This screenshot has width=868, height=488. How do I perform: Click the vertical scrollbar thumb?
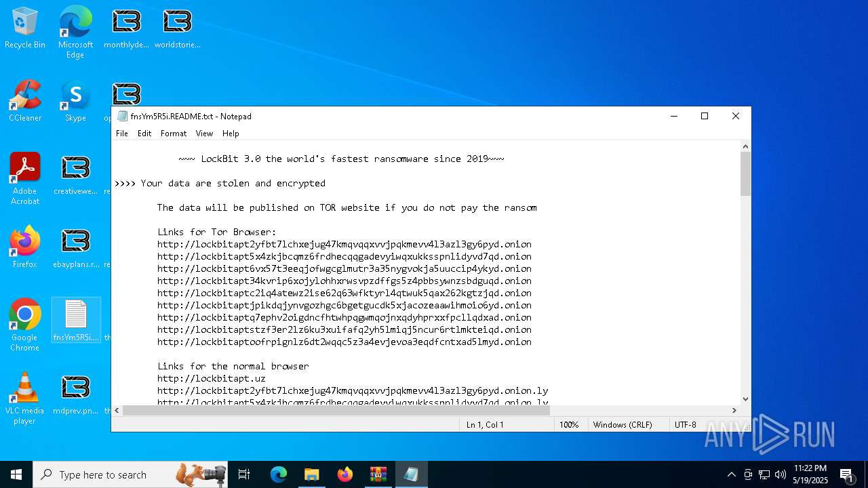pyautogui.click(x=745, y=174)
